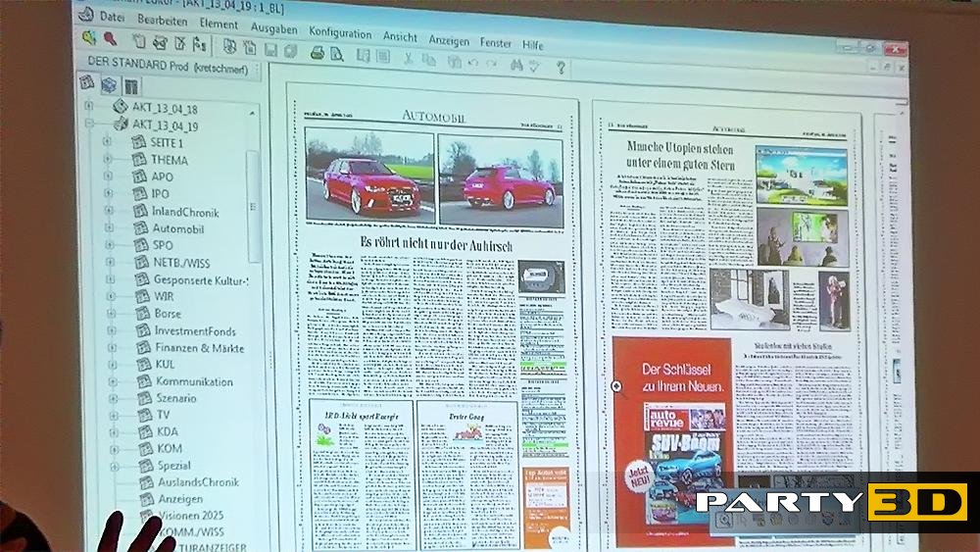This screenshot has width=980, height=552.
Task: Select the TV section in the tree
Action: coord(163,415)
